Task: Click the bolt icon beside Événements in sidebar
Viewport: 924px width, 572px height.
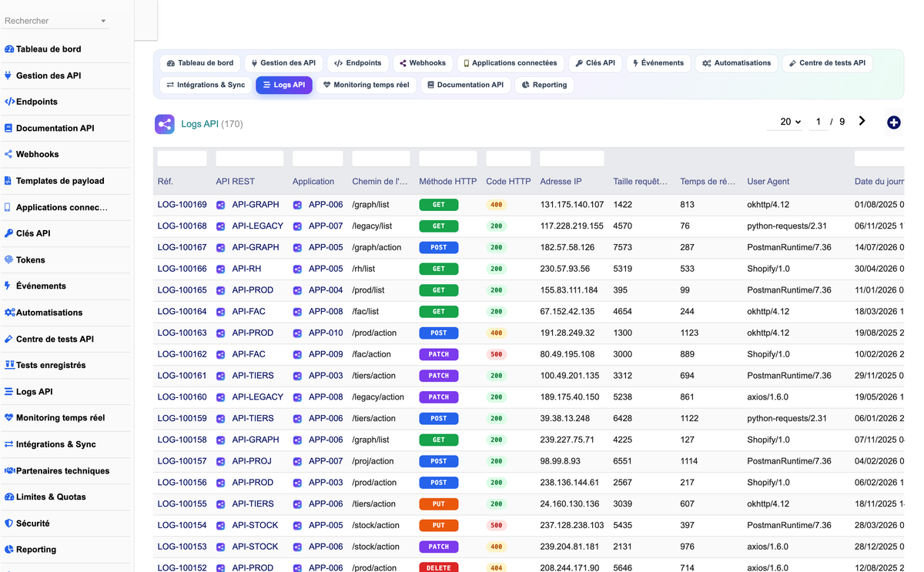Action: point(8,286)
